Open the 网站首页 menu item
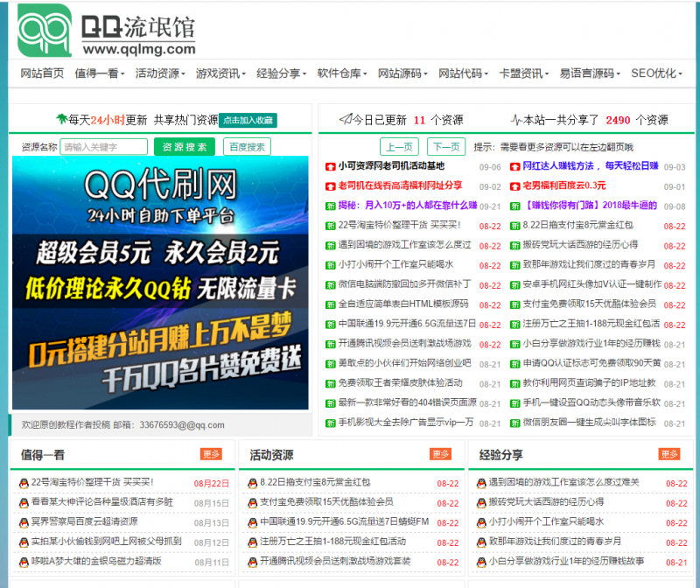Image resolution: width=700 pixels, height=588 pixels. 42,73
